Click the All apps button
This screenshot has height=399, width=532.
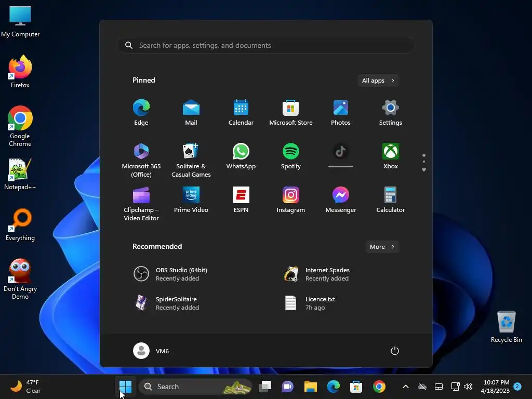click(378, 81)
